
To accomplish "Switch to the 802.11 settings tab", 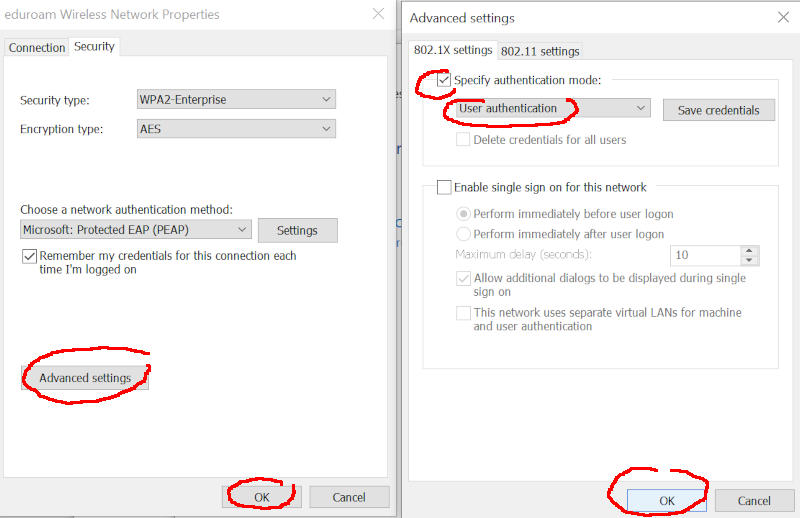I will click(x=540, y=51).
